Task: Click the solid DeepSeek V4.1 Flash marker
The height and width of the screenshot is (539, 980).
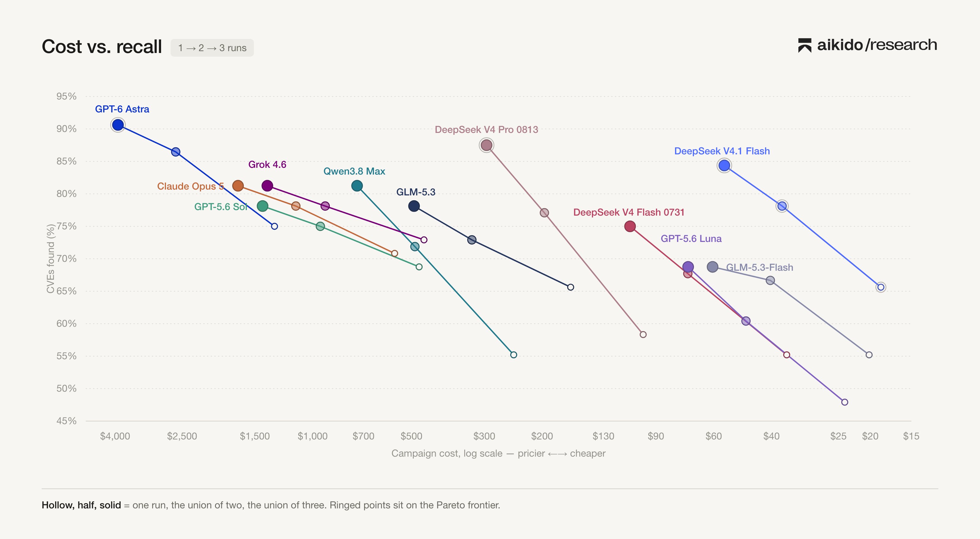Action: click(x=724, y=165)
